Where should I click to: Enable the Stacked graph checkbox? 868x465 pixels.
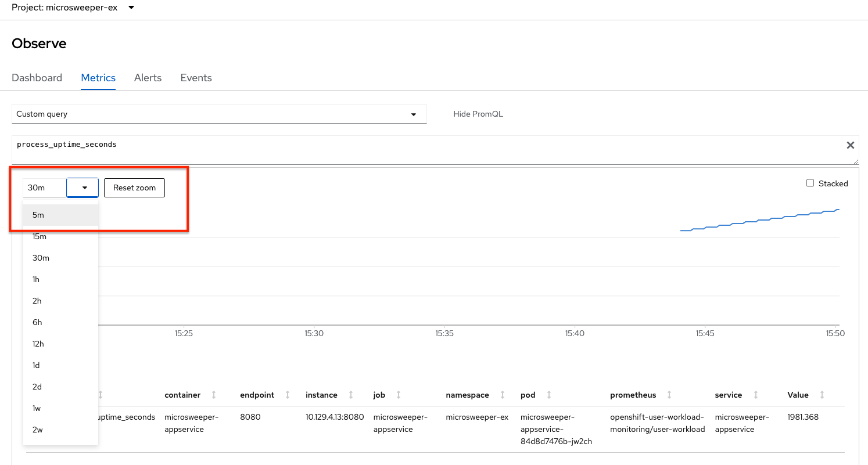coord(810,183)
